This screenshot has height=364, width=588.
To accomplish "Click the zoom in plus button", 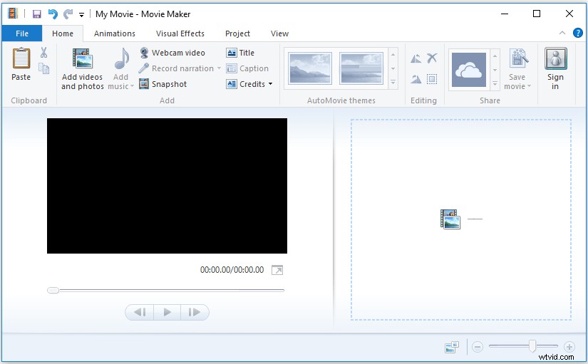I will (x=569, y=347).
